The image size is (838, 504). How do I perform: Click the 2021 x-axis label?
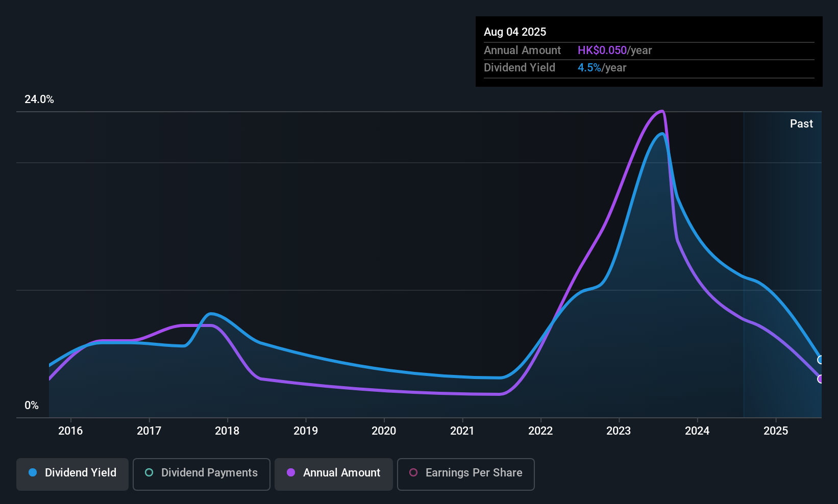click(462, 431)
